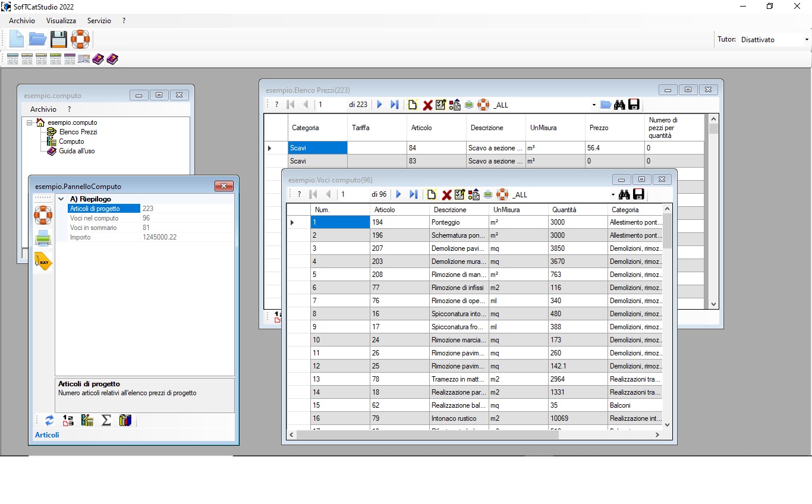The image size is (812, 504).
Task: Collapse the esempio.computo tree root node
Action: coord(29,122)
